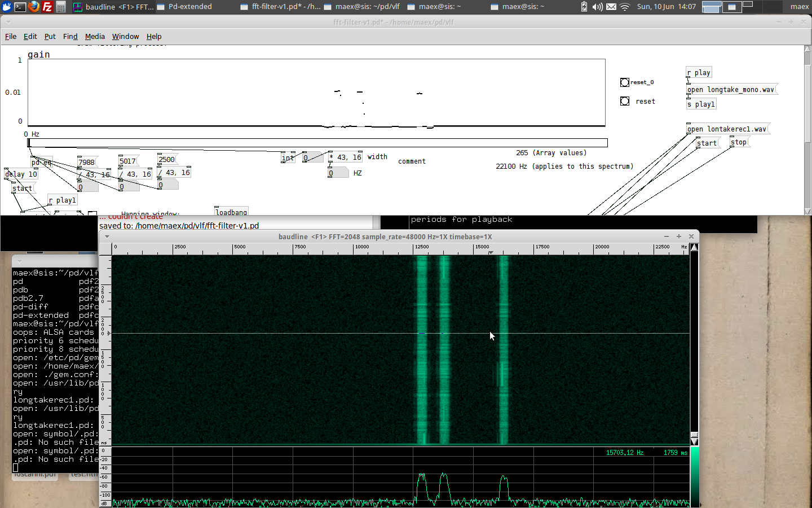Viewport: 812px width, 508px height.
Task: Click the battery status icon
Action: [584, 7]
